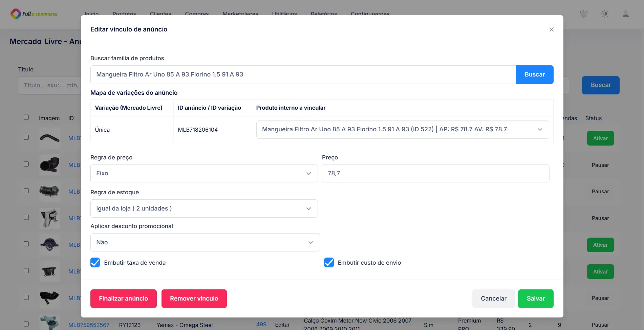644x330 pixels.
Task: Open the notifications bell icon
Action: click(x=584, y=14)
